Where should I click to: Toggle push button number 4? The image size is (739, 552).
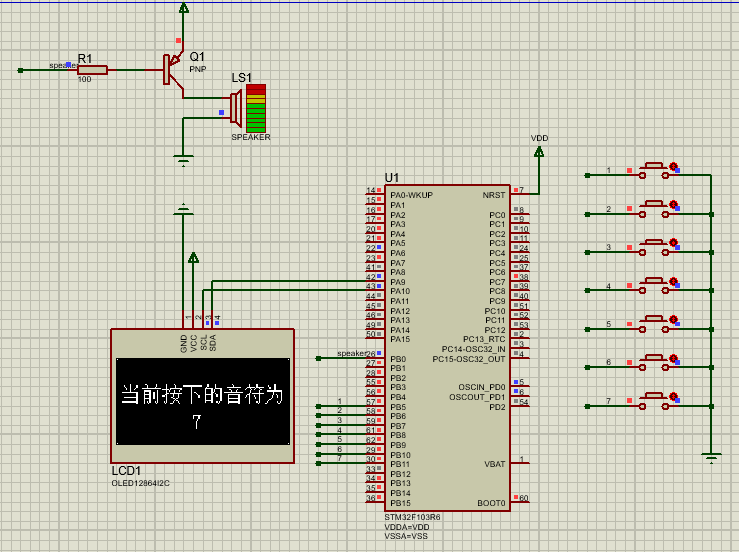pyautogui.click(x=654, y=286)
